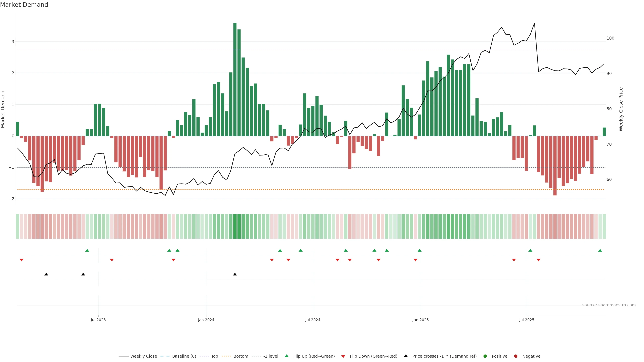Image resolution: width=644 pixels, height=362 pixels.
Task: Click the Market Demand chart title
Action: [x=24, y=5]
